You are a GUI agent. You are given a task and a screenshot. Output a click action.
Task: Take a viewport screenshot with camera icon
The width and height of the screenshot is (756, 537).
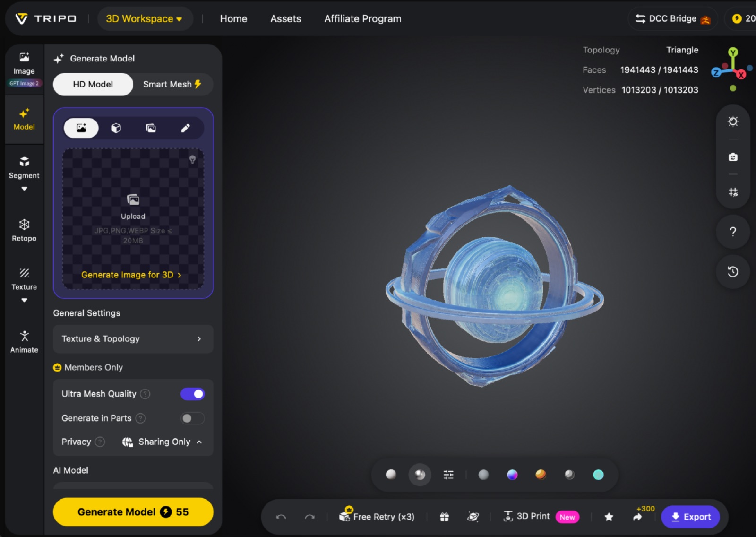pyautogui.click(x=733, y=157)
